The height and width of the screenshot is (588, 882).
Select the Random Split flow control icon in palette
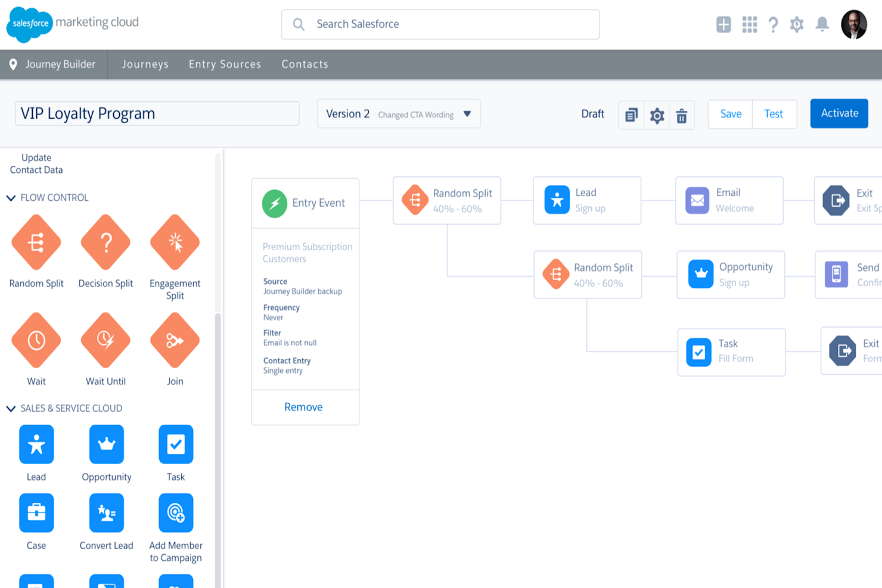click(36, 242)
